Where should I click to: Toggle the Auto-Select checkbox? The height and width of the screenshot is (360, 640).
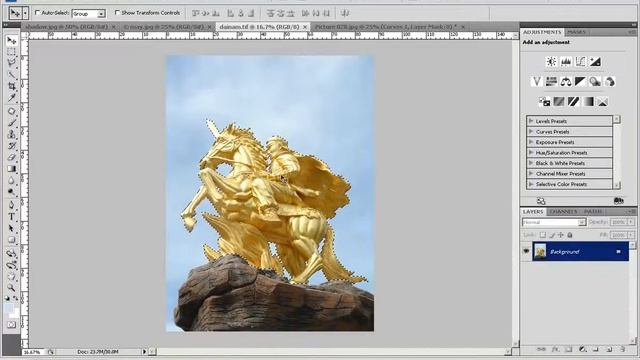[37, 13]
